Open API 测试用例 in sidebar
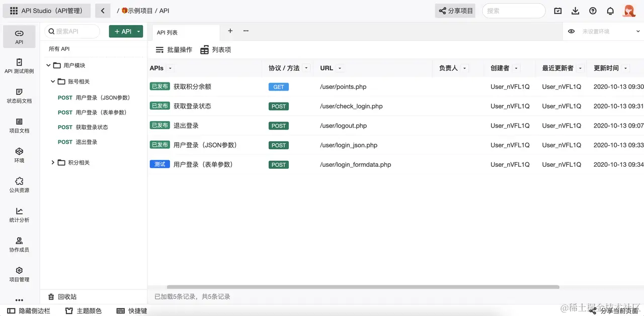This screenshot has height=316, width=644. 19,66
